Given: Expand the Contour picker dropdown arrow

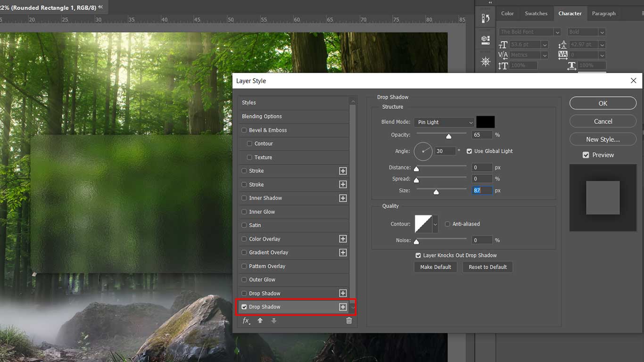Looking at the screenshot, I should click(x=435, y=224).
